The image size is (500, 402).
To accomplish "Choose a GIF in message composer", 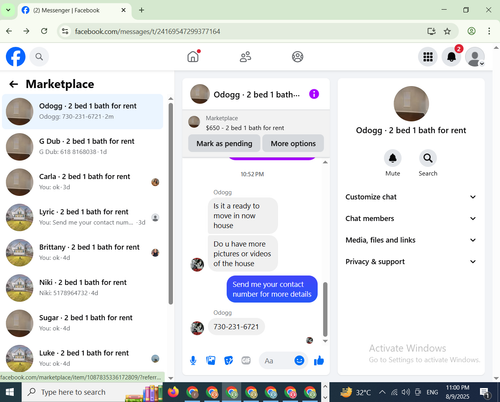I will pos(246,360).
